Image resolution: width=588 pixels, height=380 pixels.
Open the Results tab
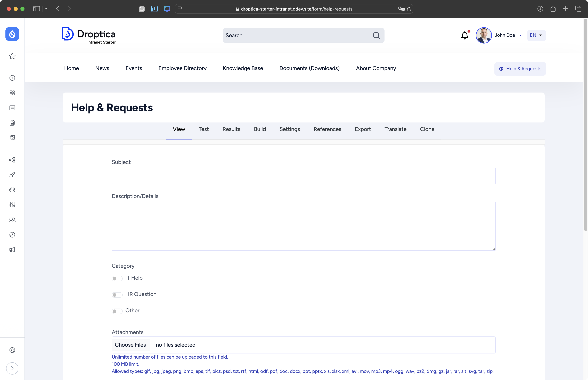click(231, 129)
